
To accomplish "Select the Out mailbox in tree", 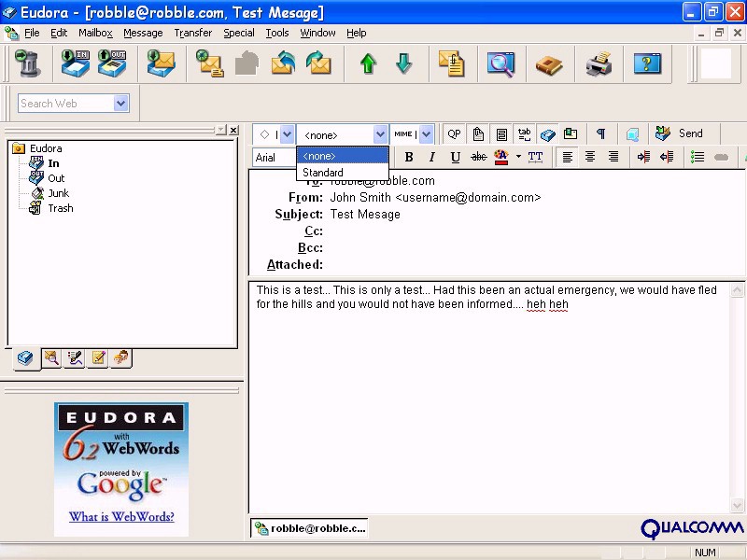I will click(x=56, y=178).
